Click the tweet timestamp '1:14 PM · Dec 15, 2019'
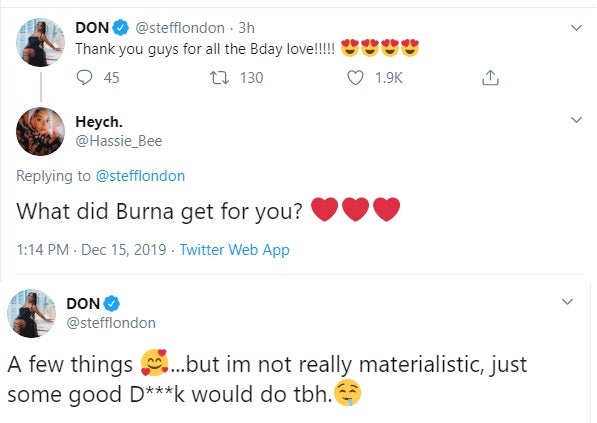This screenshot has height=423, width=597. click(91, 250)
